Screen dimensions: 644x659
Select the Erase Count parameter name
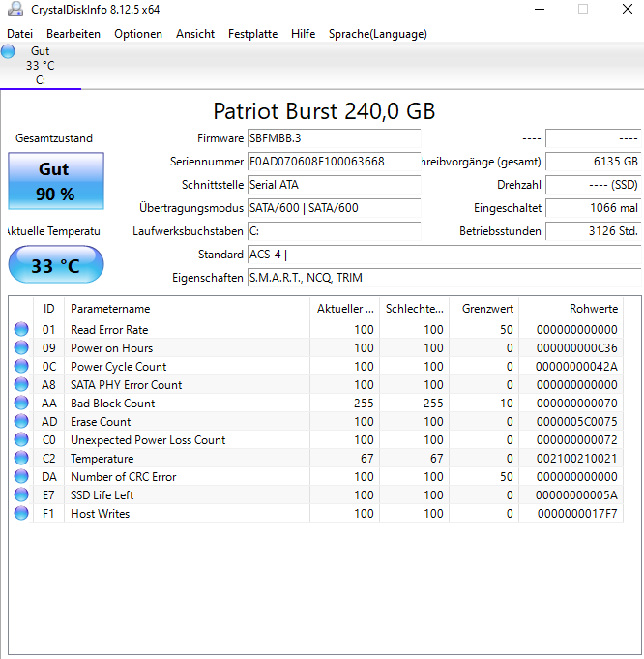pyautogui.click(x=101, y=422)
